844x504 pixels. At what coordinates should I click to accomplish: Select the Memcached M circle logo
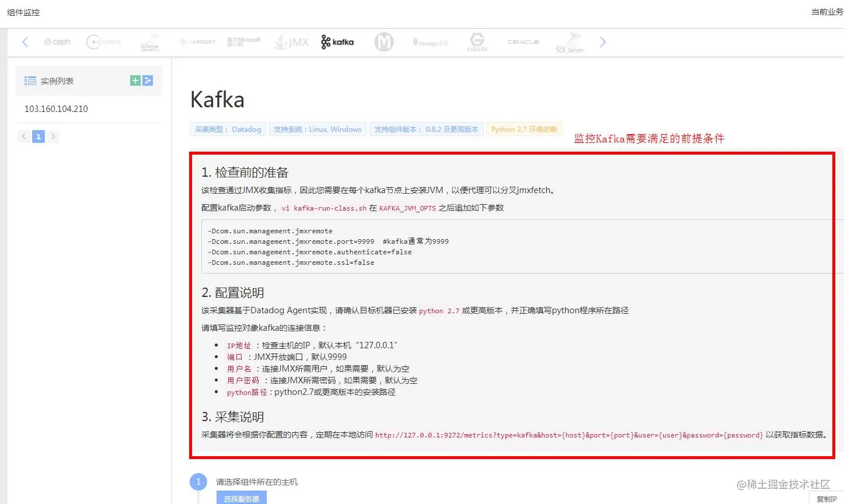click(x=384, y=42)
